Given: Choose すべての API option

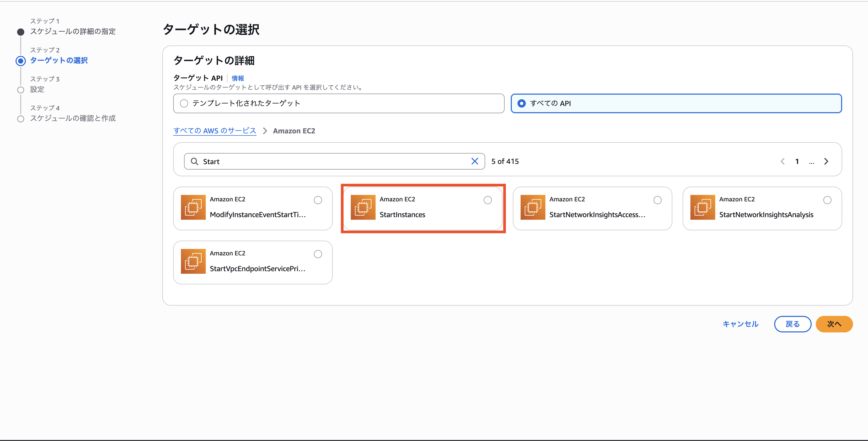Looking at the screenshot, I should (676, 103).
